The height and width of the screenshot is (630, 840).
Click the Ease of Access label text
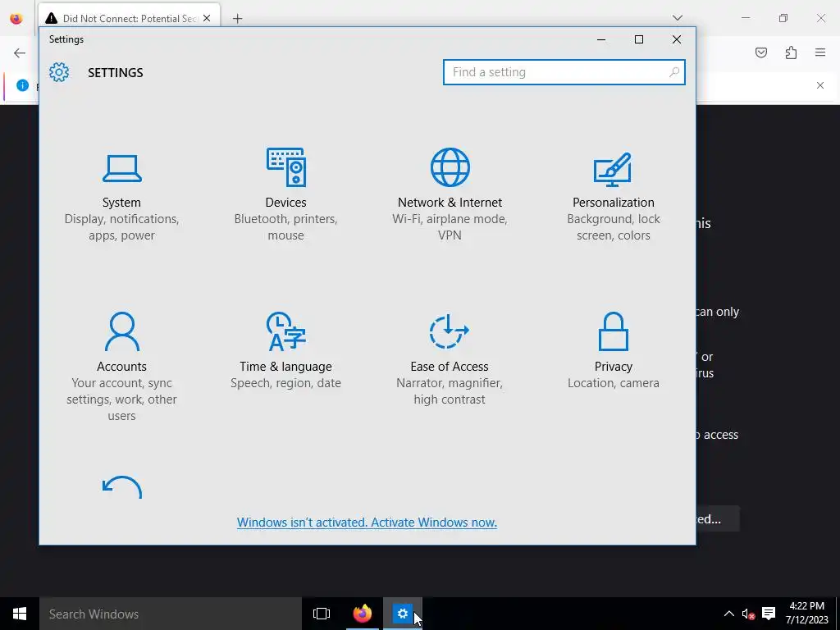tap(450, 367)
